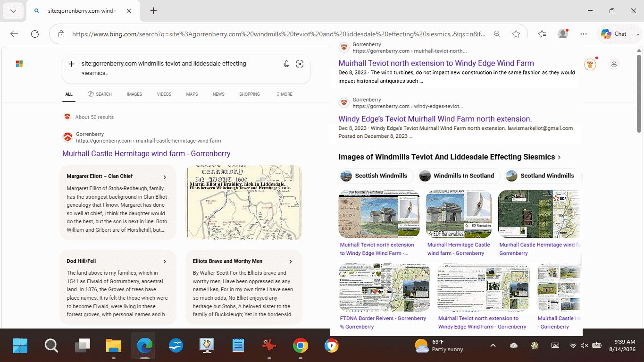
Task: Click the plus button in search box
Action: tap(71, 64)
